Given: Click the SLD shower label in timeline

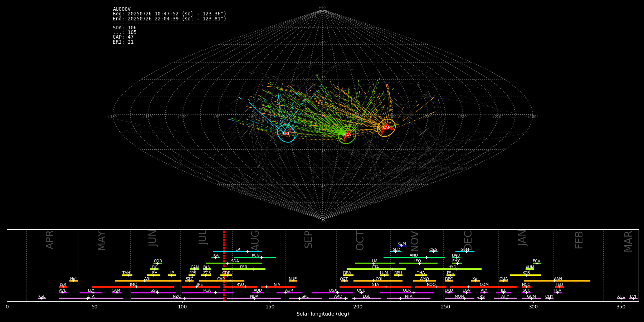Looking at the screenshot, I should click(396, 250).
